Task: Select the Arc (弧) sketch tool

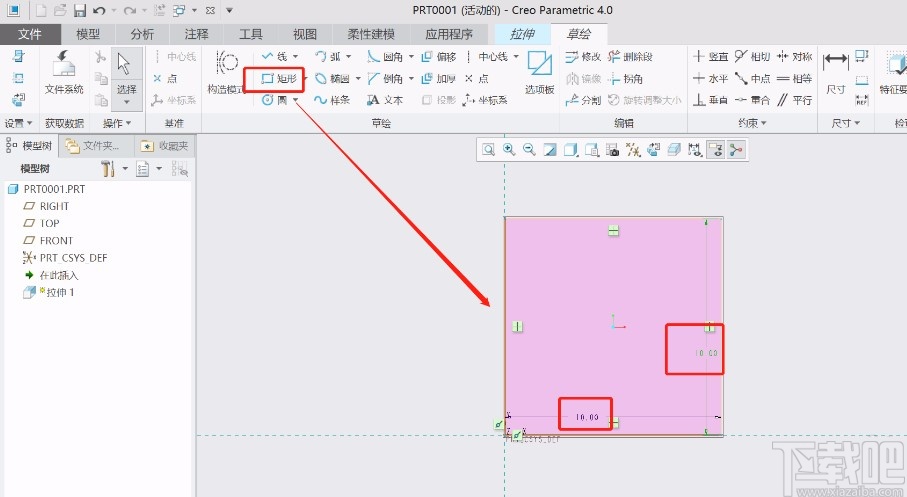Action: pyautogui.click(x=329, y=57)
